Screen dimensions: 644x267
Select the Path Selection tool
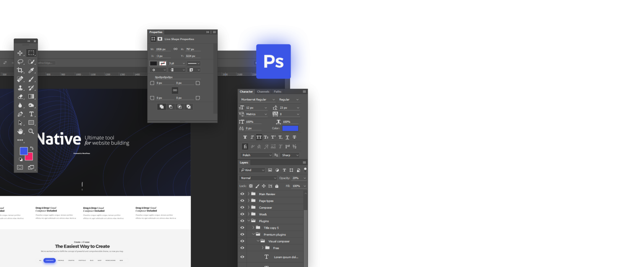[x=20, y=123]
